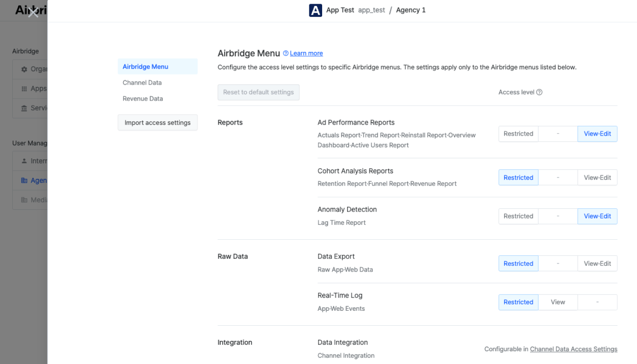Set Cohort Analysis Reports to View·Edit
637x364 pixels.
[597, 177]
